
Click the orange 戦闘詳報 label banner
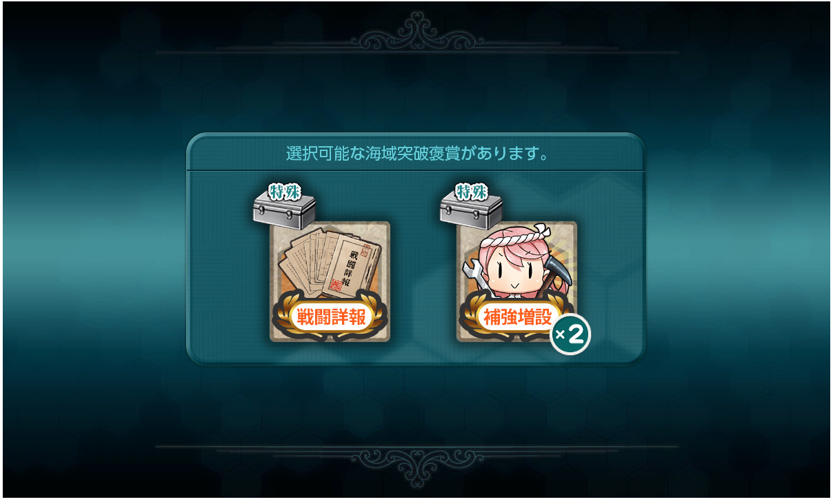pyautogui.click(x=331, y=316)
